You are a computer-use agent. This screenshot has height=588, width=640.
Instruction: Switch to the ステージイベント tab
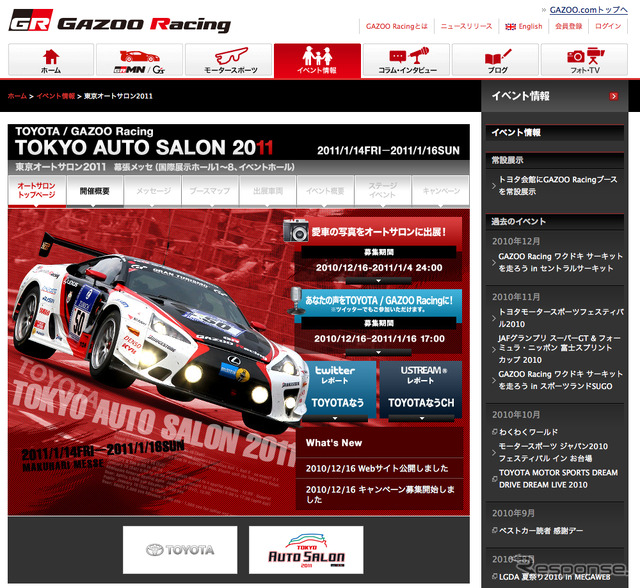pyautogui.click(x=382, y=191)
